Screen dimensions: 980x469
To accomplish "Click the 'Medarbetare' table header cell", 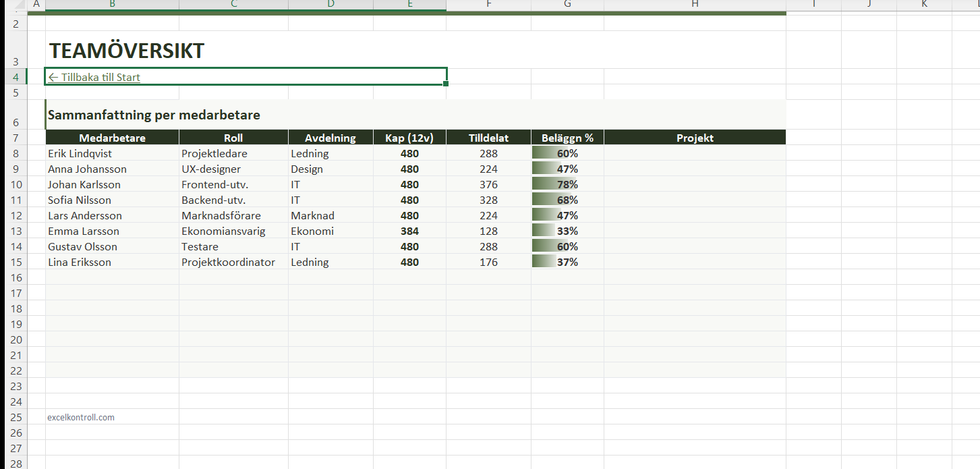I will point(112,138).
